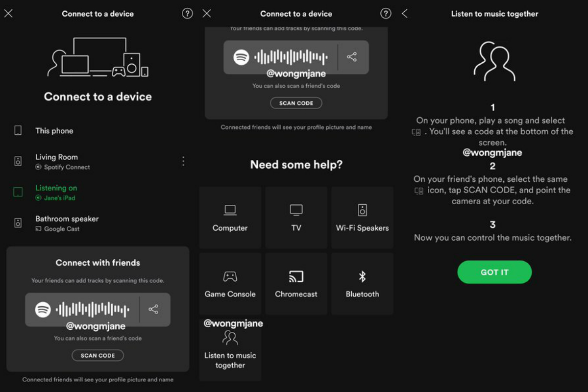Select Jane's iPad listening device

98,193
